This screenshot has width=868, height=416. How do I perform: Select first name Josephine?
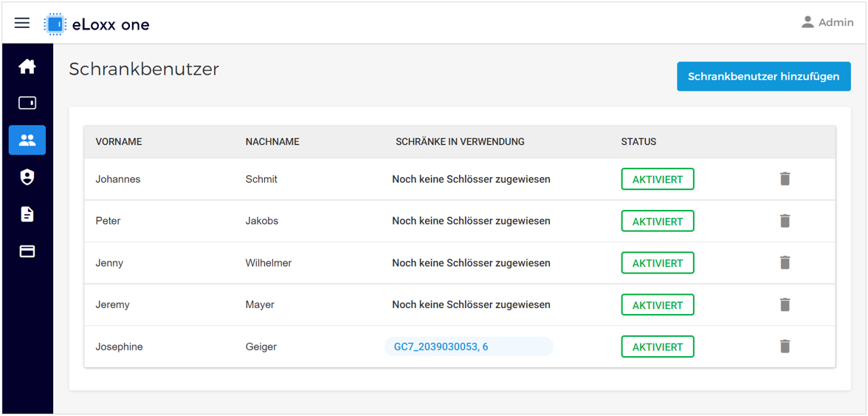pos(119,347)
